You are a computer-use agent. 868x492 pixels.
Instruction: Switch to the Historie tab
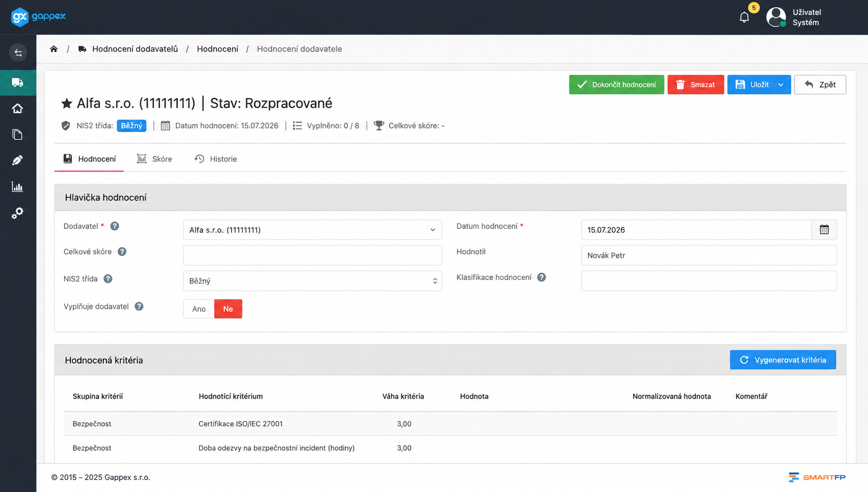pos(216,159)
